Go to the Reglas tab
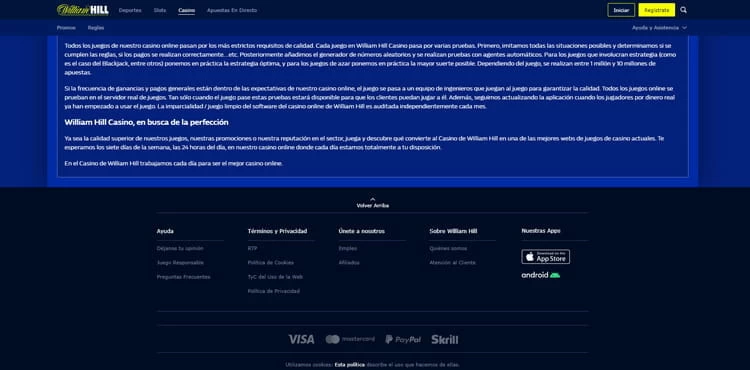 coord(96,28)
